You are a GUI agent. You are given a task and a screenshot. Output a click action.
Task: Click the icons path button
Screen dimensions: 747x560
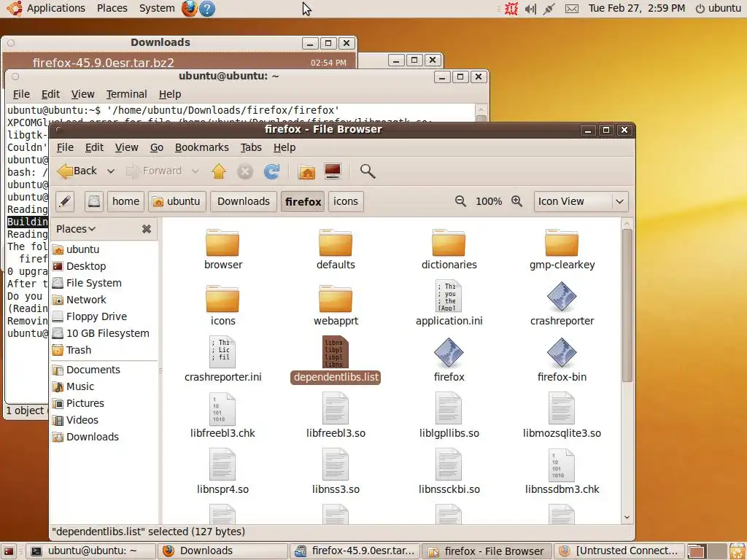[345, 201]
